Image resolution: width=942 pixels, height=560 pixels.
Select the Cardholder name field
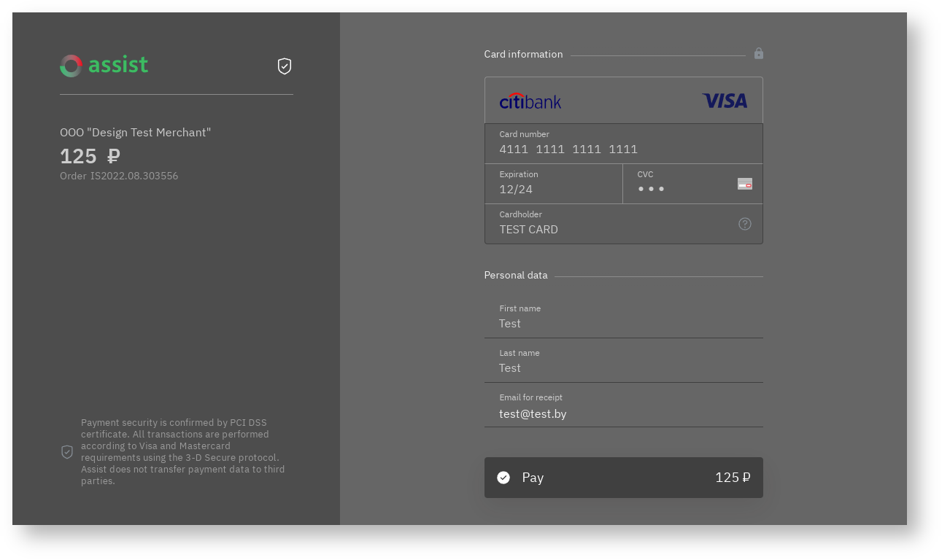pyautogui.click(x=613, y=229)
